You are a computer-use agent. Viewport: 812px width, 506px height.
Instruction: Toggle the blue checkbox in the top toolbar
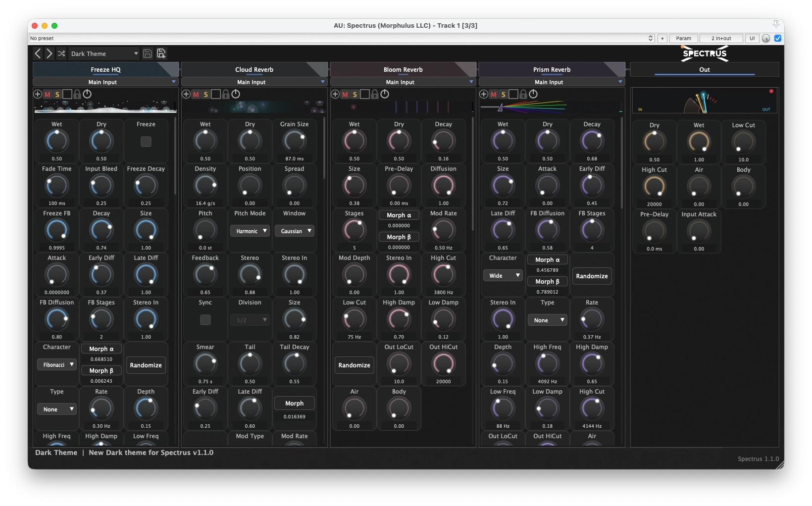coord(778,38)
